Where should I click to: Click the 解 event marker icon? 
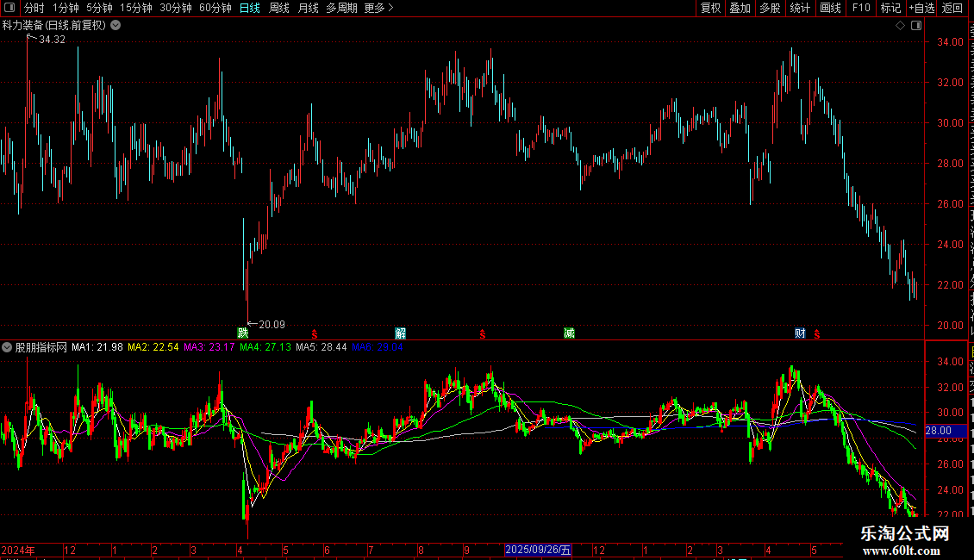pos(400,333)
